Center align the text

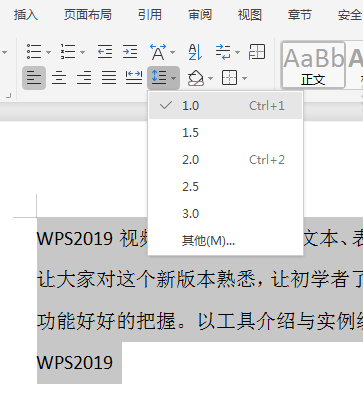(59, 78)
